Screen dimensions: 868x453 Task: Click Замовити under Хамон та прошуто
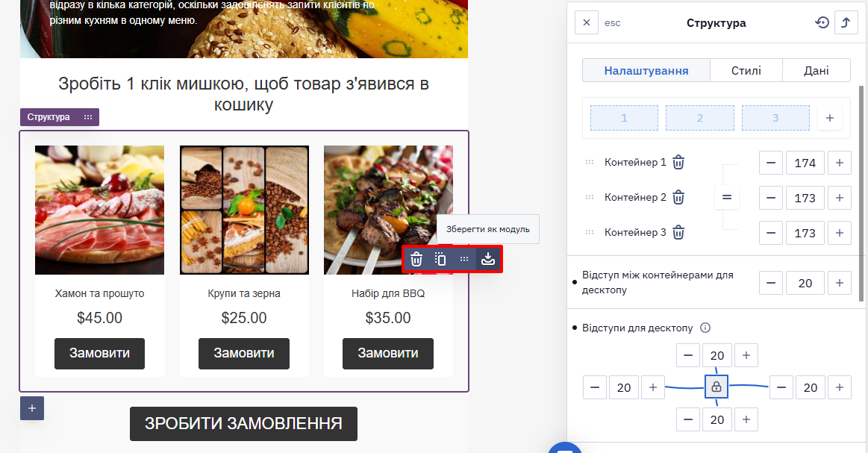pos(100,353)
